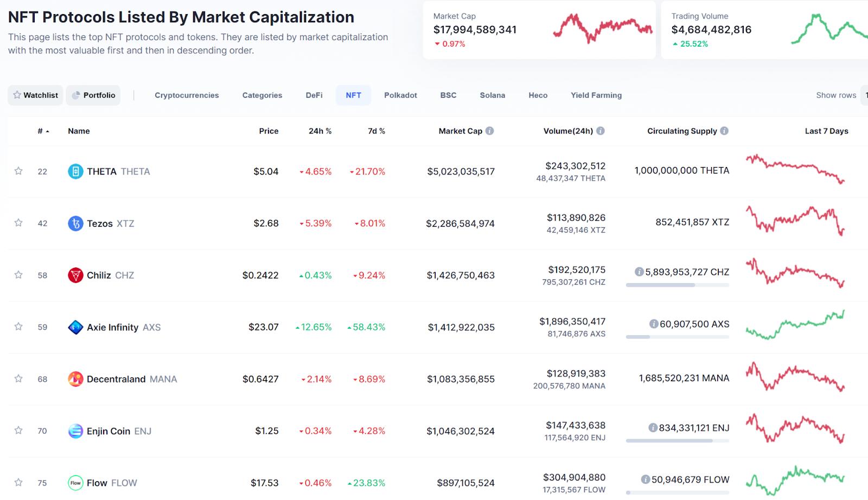
Task: Select the NFT tab
Action: (x=353, y=95)
